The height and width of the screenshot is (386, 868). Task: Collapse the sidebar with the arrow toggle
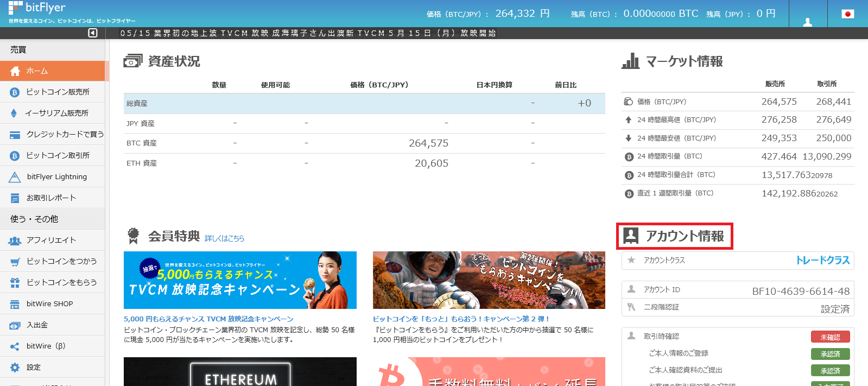coord(93,33)
